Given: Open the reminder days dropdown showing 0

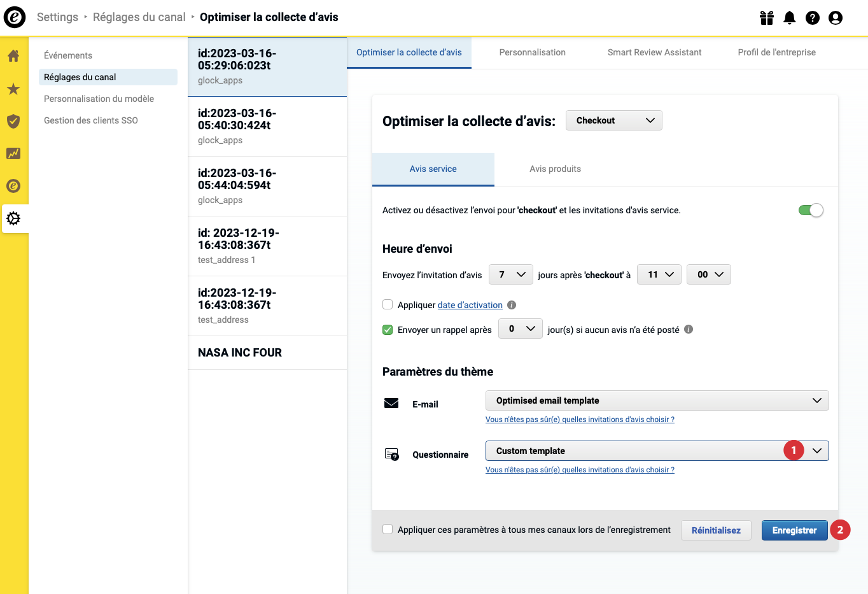Looking at the screenshot, I should coord(521,329).
